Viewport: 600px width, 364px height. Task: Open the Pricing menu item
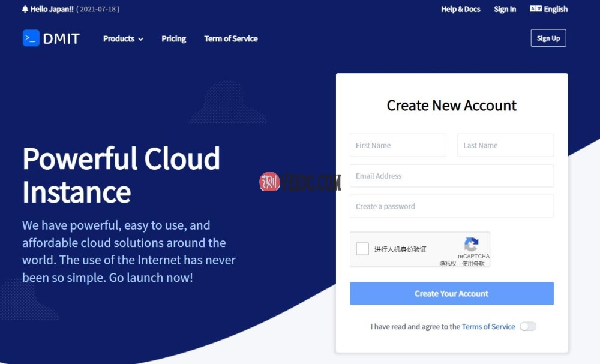click(x=173, y=38)
